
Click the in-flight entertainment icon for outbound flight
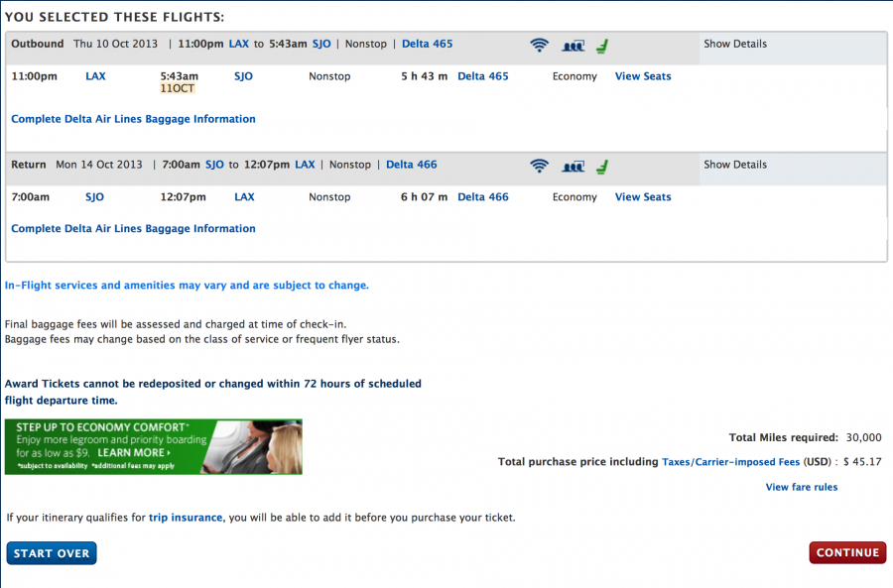pos(573,45)
